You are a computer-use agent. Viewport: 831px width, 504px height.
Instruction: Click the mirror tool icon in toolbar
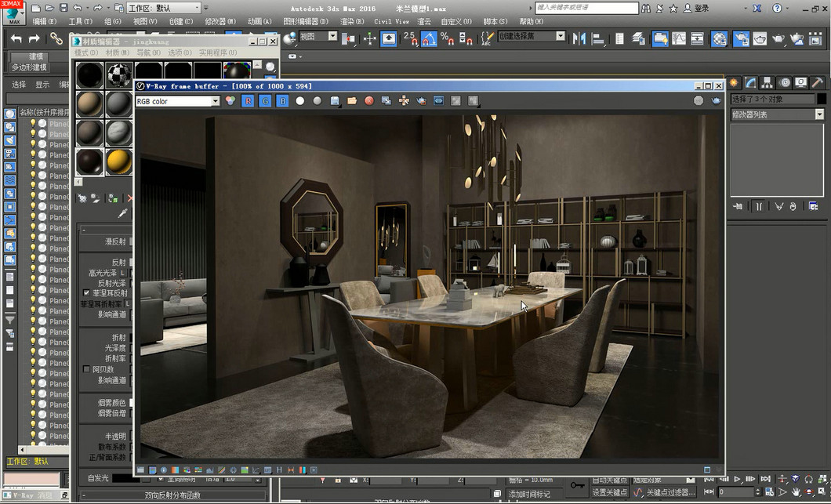(x=579, y=38)
